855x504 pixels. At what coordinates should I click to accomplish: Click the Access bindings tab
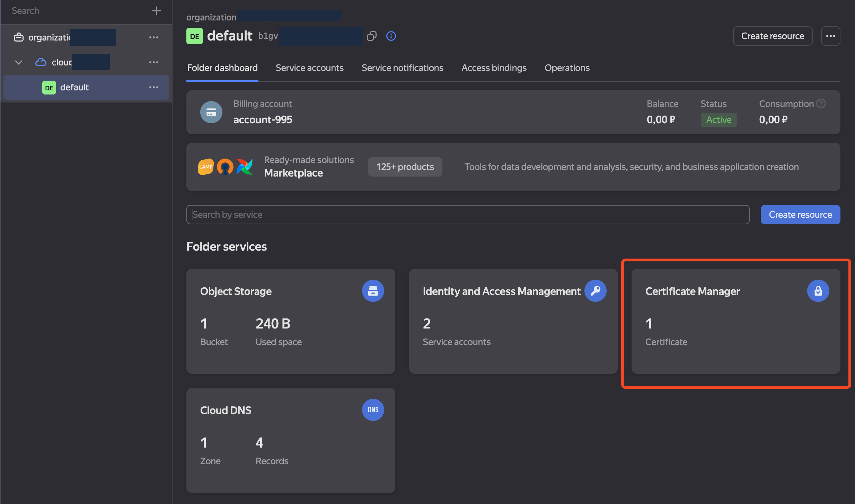(x=494, y=67)
